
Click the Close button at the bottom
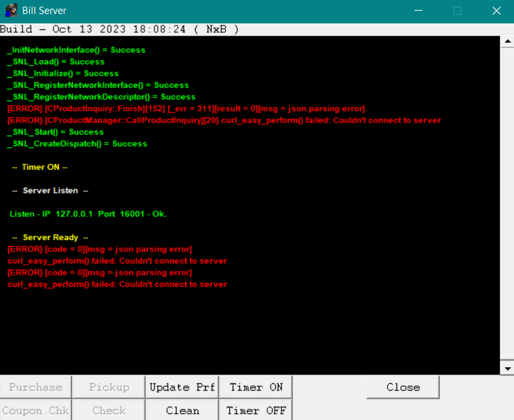pos(403,387)
